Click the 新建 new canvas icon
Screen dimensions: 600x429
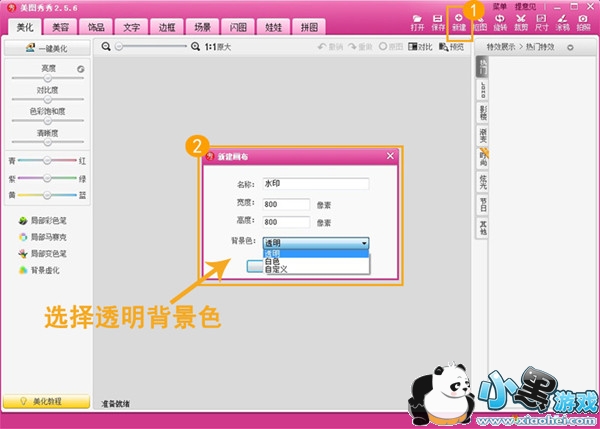[459, 23]
